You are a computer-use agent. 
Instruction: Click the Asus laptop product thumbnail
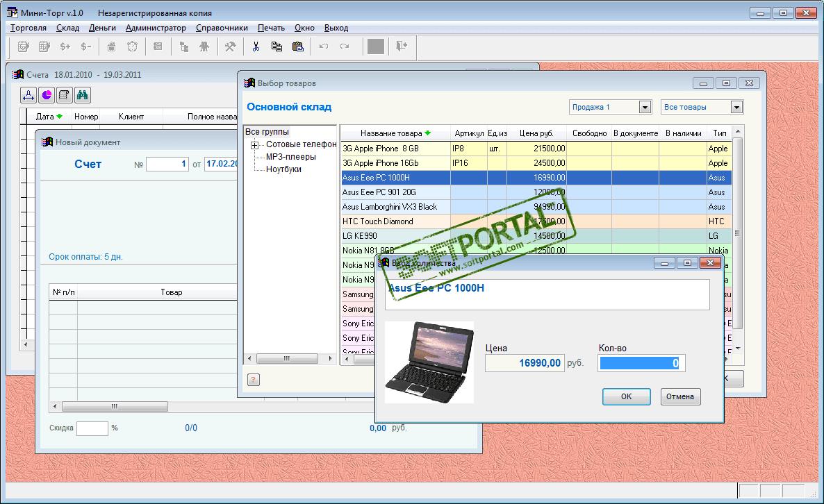pyautogui.click(x=429, y=362)
